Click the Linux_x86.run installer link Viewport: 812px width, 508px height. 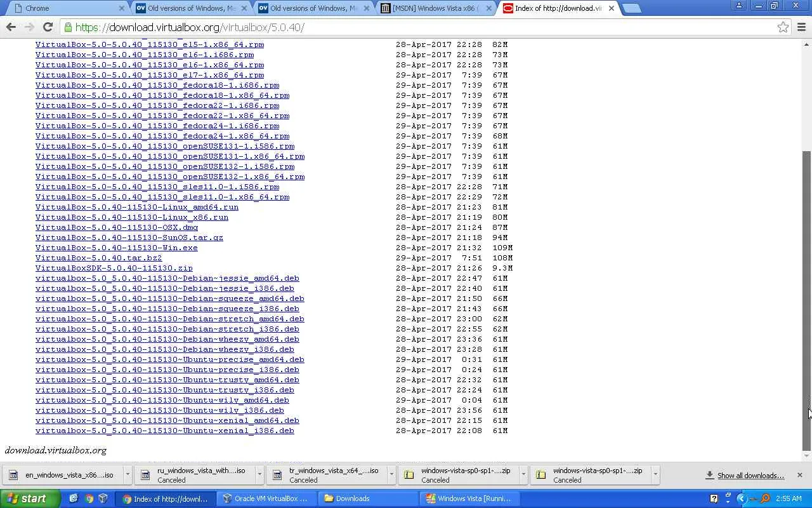(132, 217)
